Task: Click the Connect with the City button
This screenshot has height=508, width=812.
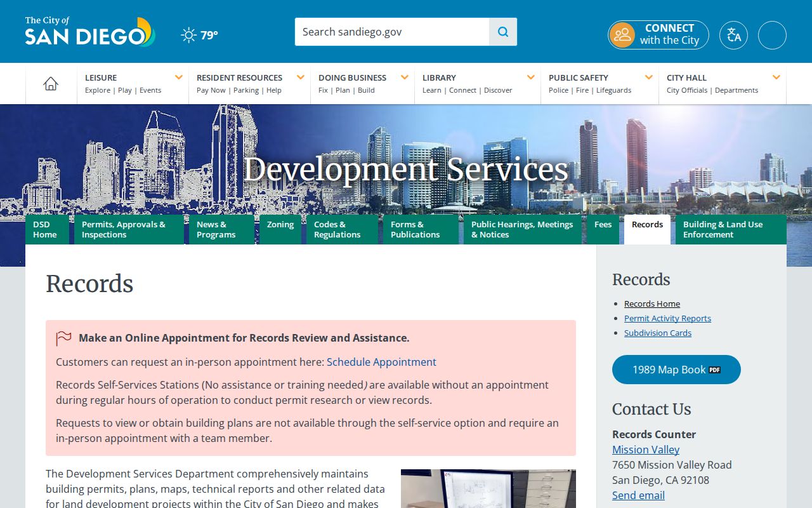Action: [x=658, y=35]
